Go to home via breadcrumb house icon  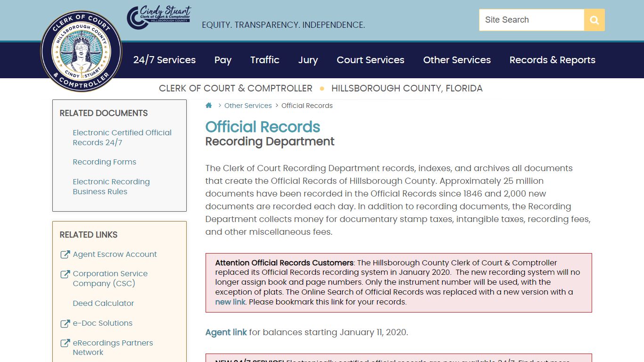[x=209, y=106]
